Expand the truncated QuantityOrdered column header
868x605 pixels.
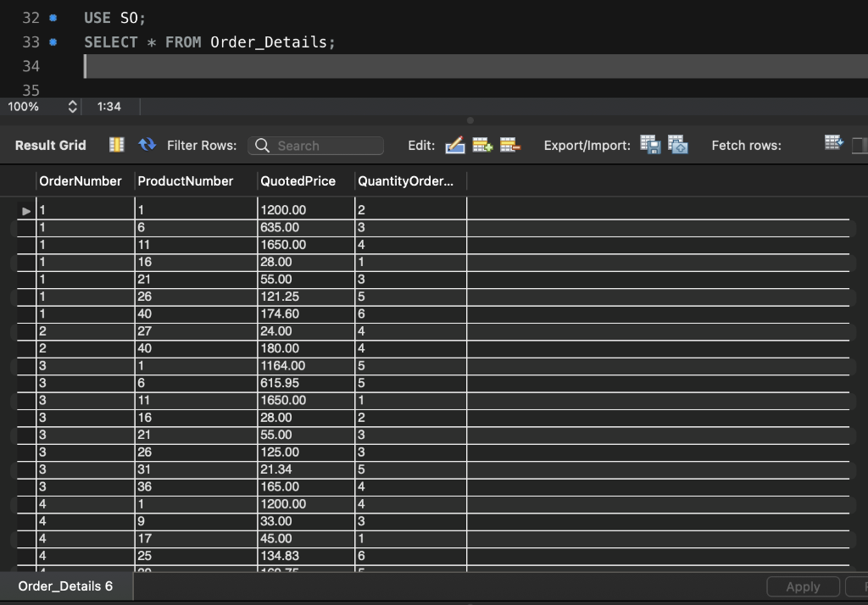pos(409,180)
